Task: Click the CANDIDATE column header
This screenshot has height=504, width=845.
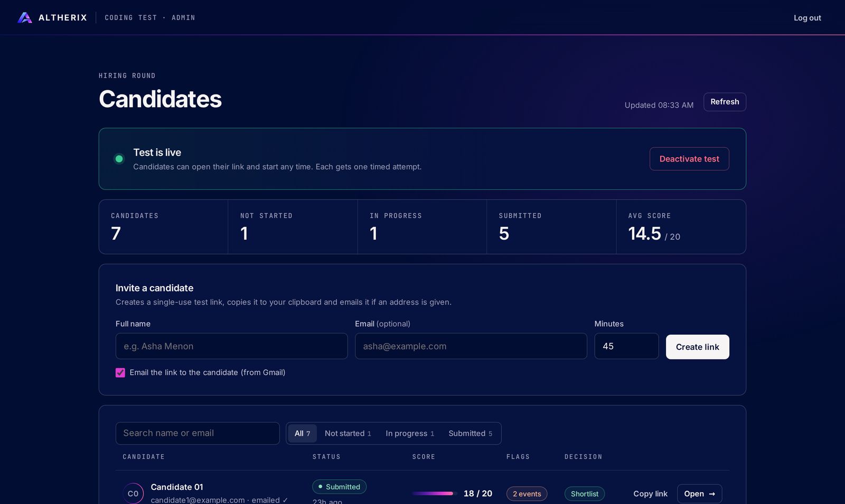Action: [x=144, y=457]
